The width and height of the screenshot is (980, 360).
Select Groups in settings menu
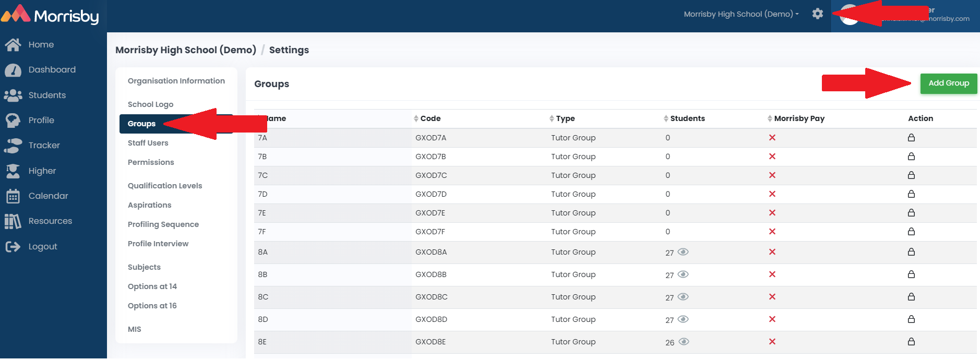coord(176,124)
